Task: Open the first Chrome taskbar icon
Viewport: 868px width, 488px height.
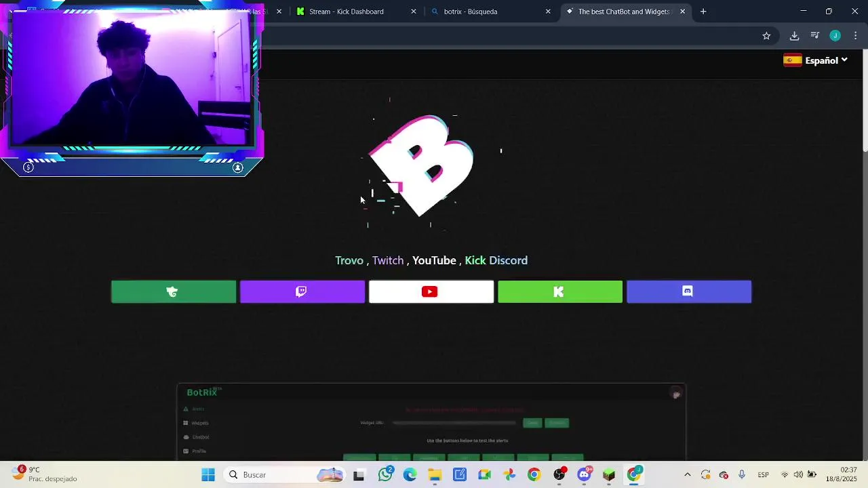Action: coord(534,474)
